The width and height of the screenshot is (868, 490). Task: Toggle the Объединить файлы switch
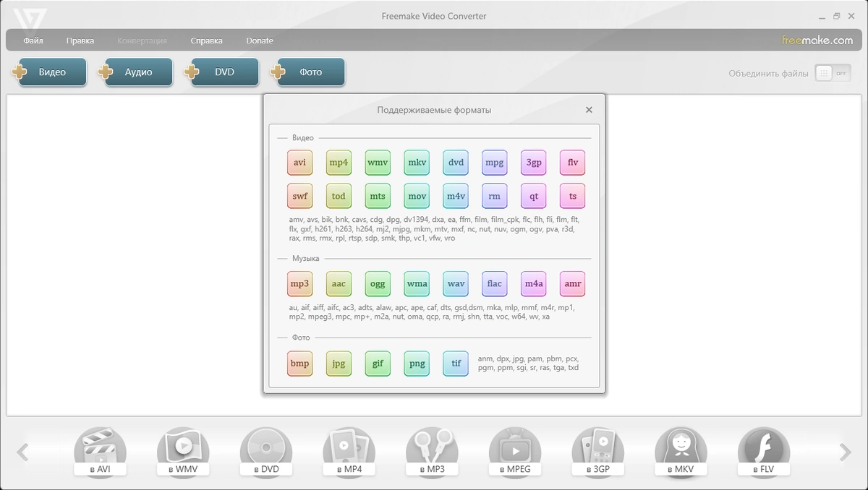click(833, 73)
